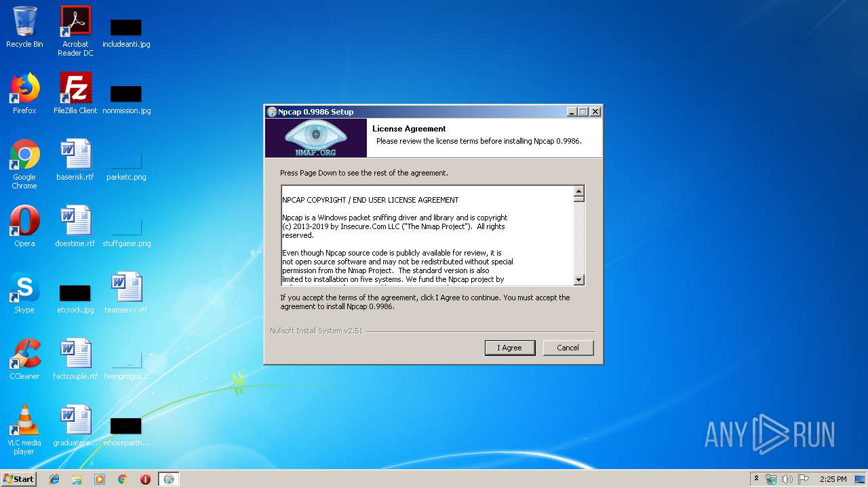Select factcouple.rtf document on desktop
The width and height of the screenshot is (868, 488).
(x=75, y=359)
